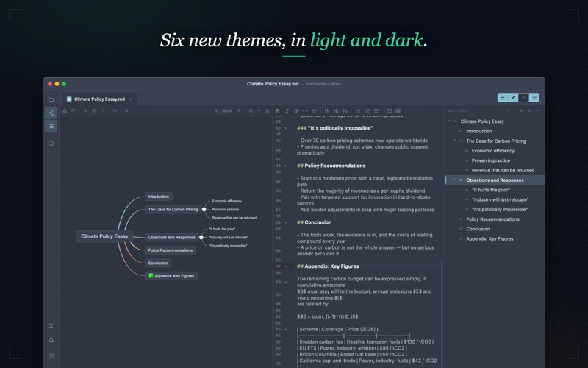Insert inline code with the brackets icon
The height and width of the screenshot is (368, 588).
(305, 111)
